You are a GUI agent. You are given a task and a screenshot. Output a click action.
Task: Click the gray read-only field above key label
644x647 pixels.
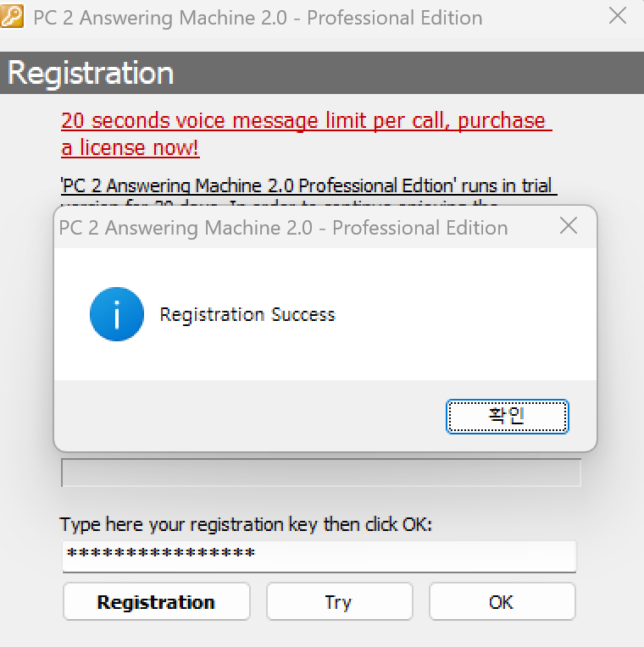[321, 473]
